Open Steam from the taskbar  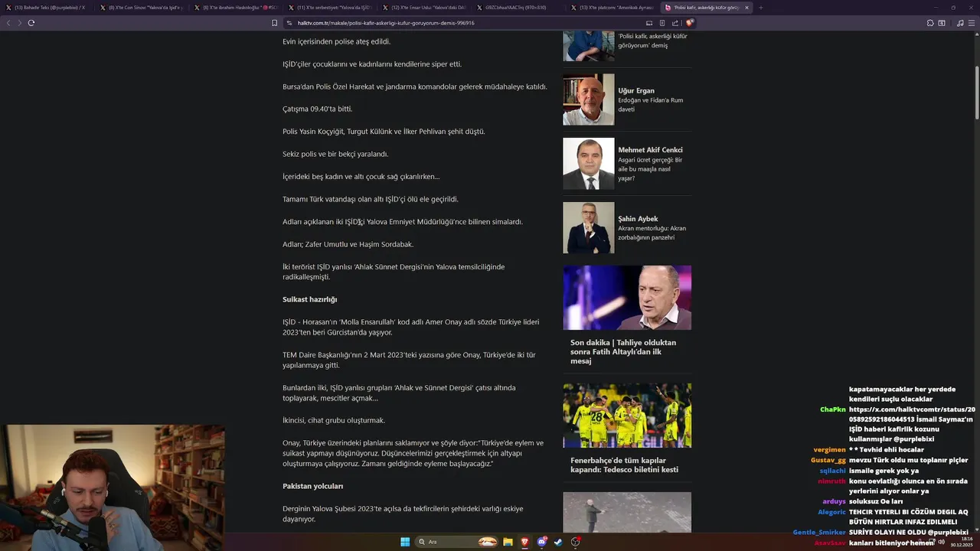pos(558,542)
